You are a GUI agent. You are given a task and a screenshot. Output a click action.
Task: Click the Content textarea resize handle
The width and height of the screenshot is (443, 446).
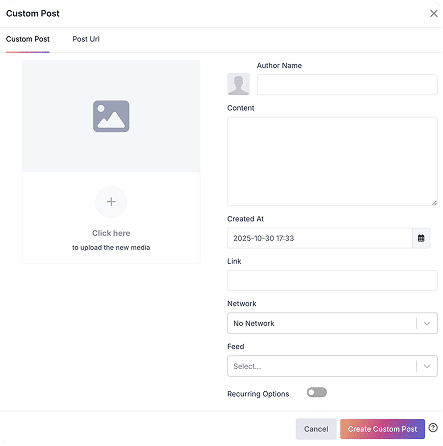(x=434, y=203)
